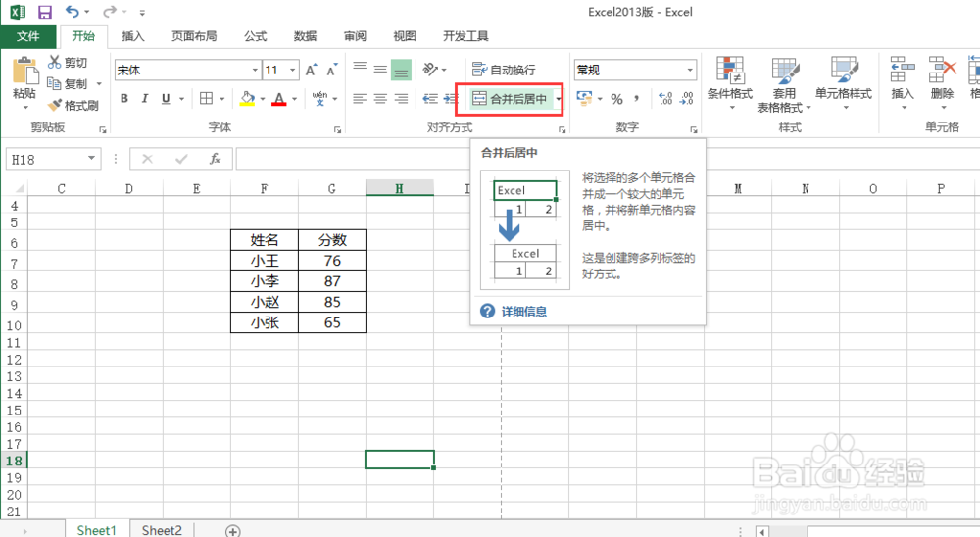Click the Insert Function fx icon
Screen dimensions: 980x537
point(215,159)
